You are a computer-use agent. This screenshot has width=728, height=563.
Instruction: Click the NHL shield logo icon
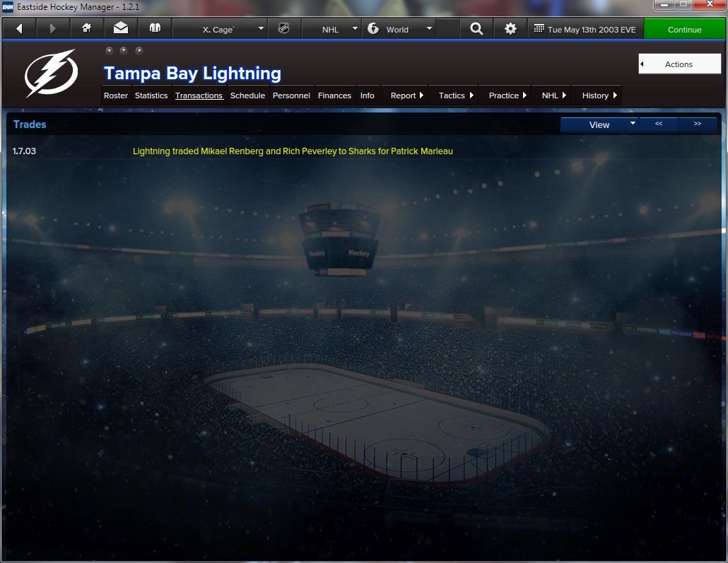tap(283, 29)
